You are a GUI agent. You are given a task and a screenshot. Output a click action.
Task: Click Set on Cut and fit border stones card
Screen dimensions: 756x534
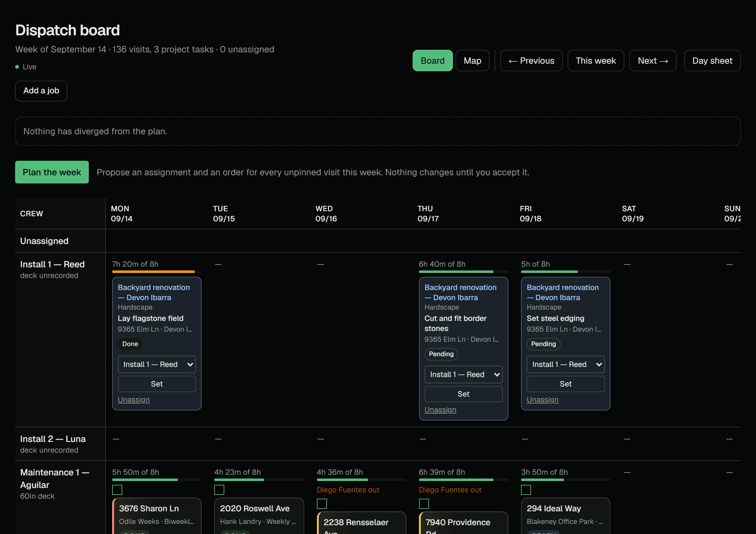(x=463, y=394)
